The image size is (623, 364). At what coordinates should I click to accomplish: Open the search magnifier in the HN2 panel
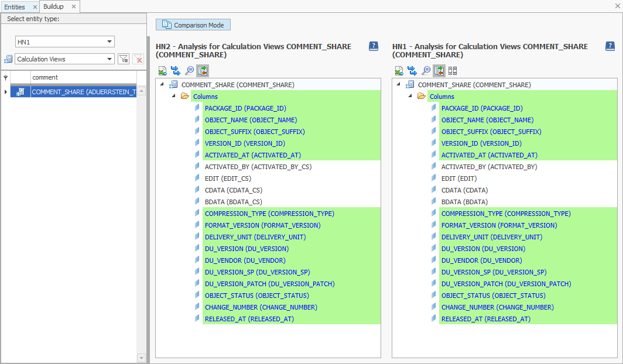pyautogui.click(x=189, y=70)
